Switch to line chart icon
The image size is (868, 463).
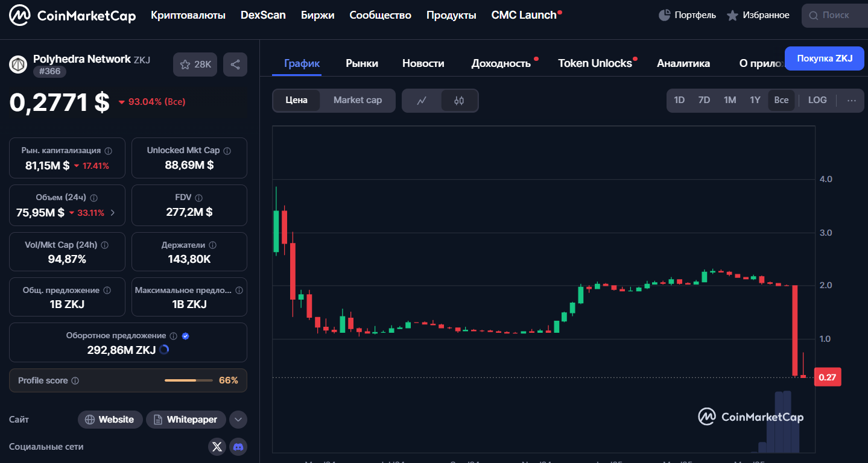(x=422, y=101)
